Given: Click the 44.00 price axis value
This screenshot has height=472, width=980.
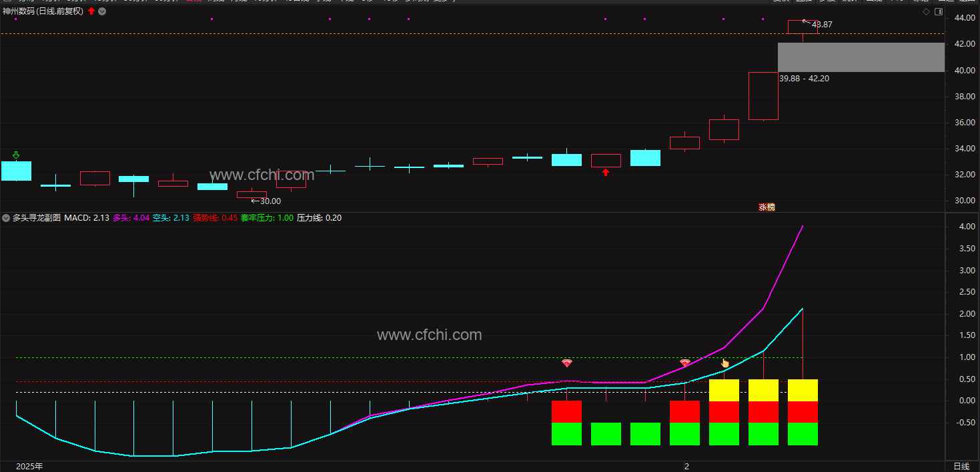Looking at the screenshot, I should tap(965, 18).
